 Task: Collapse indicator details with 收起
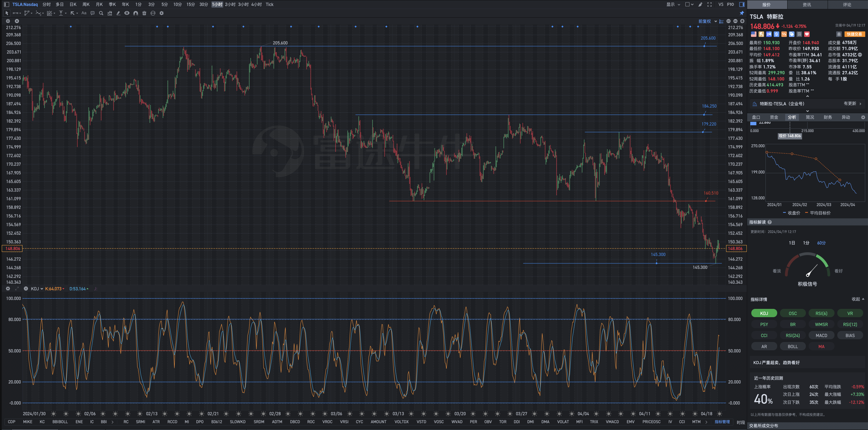tap(858, 299)
